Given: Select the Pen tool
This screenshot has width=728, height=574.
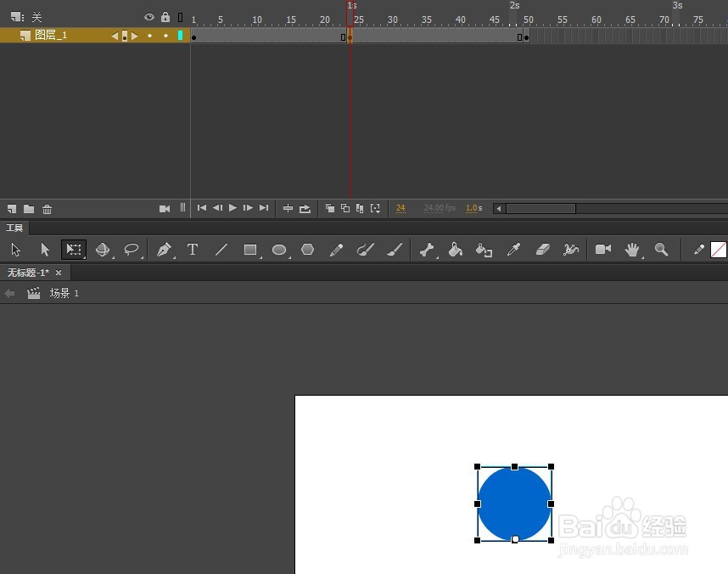Looking at the screenshot, I should pyautogui.click(x=164, y=250).
